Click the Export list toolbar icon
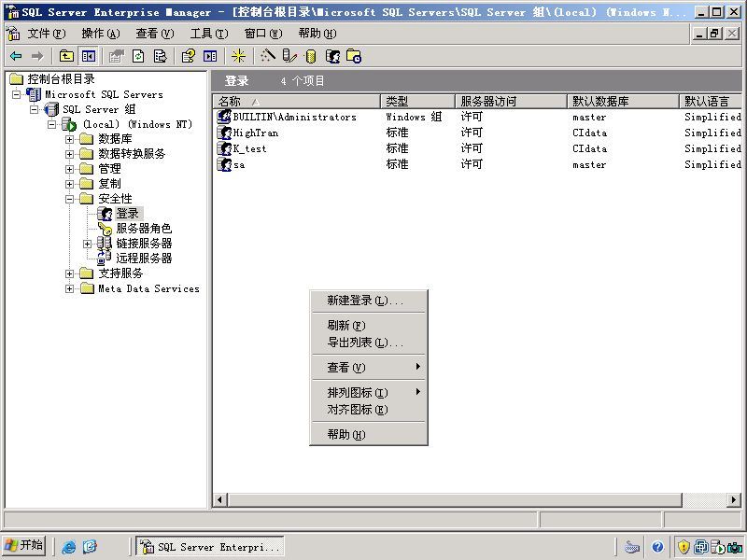This screenshot has width=747, height=560. [160, 56]
